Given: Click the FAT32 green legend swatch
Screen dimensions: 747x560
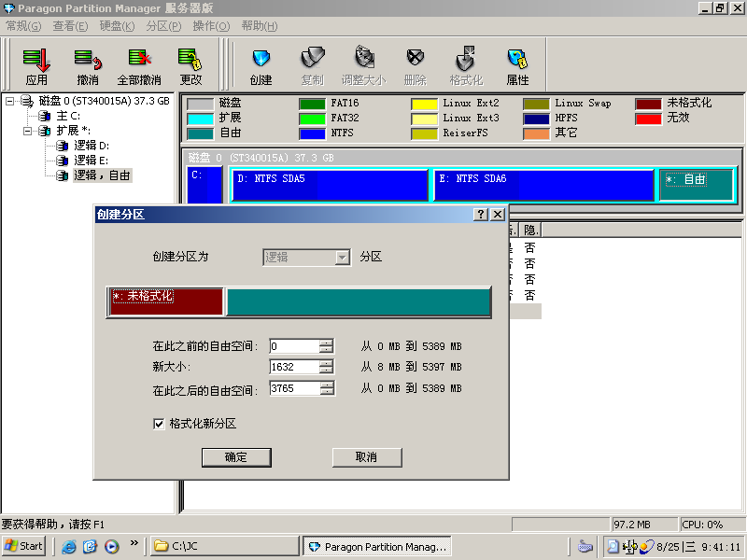Looking at the screenshot, I should point(312,119).
